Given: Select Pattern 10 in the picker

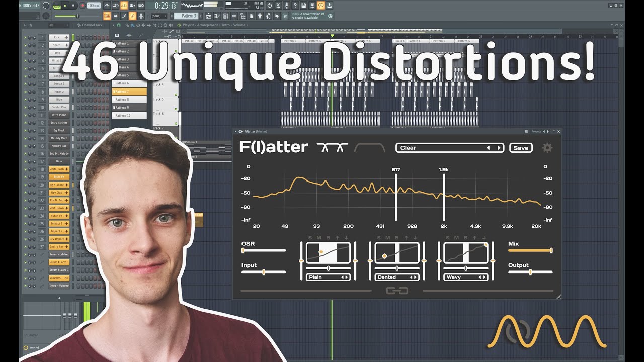Looking at the screenshot, I should pyautogui.click(x=129, y=116).
